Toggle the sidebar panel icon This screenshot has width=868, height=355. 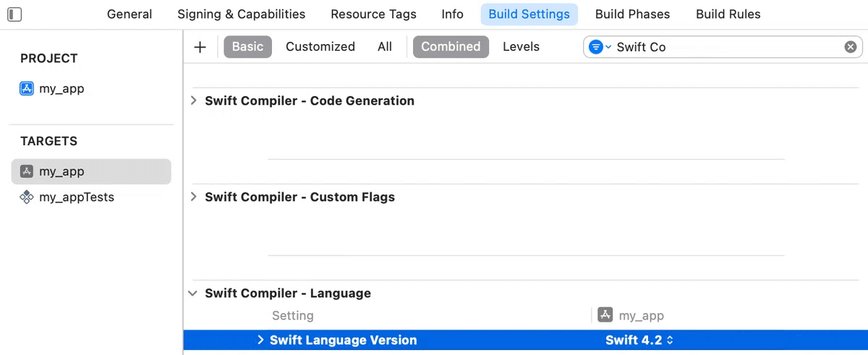[x=14, y=14]
